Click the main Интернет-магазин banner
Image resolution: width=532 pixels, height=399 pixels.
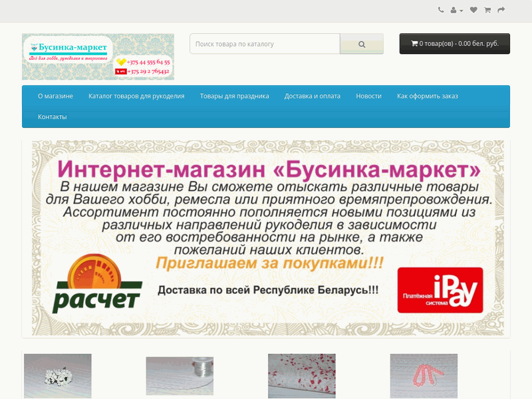pos(268,238)
